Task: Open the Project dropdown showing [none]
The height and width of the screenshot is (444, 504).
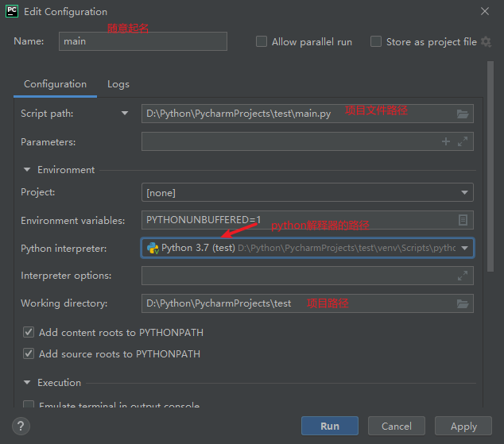Action: point(308,192)
